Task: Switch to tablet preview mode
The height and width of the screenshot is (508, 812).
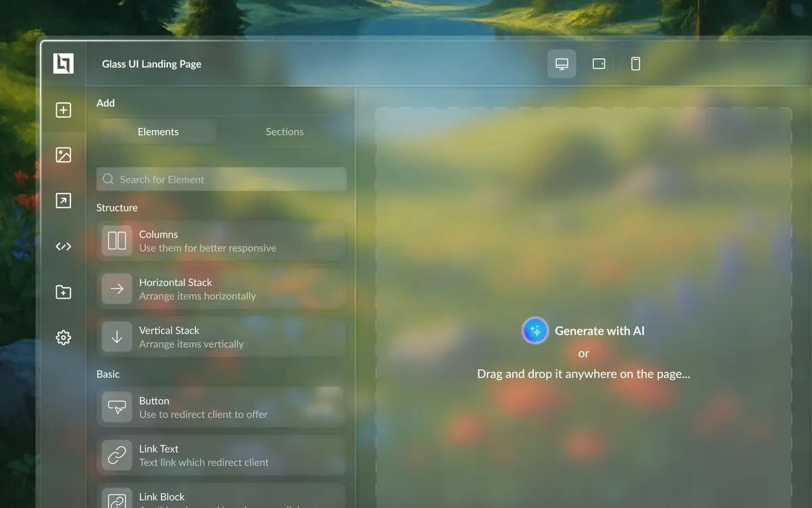Action: click(599, 64)
